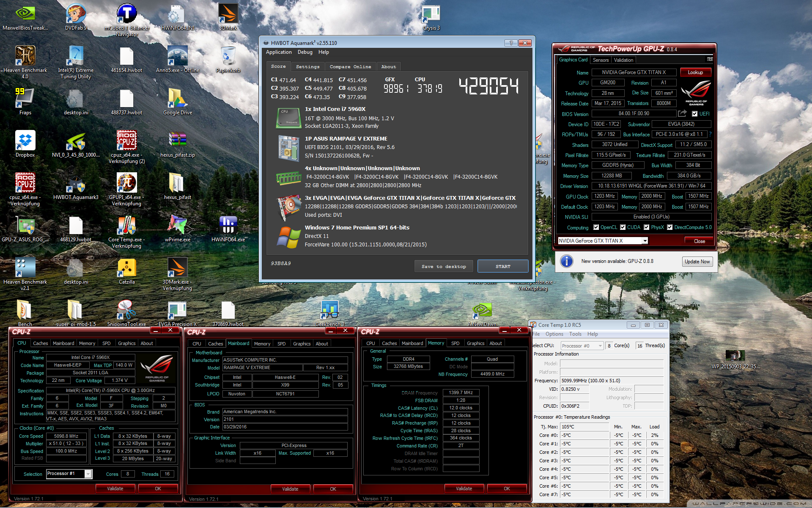Click the Bus Interface help question mark

pos(710,134)
